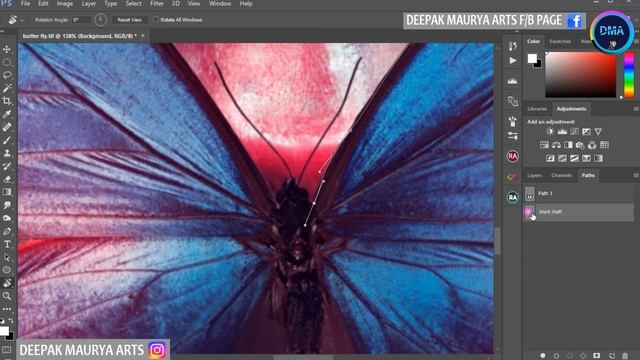This screenshot has height=360, width=640.
Task: Select the Ellipse shape tool
Action: 7,270
